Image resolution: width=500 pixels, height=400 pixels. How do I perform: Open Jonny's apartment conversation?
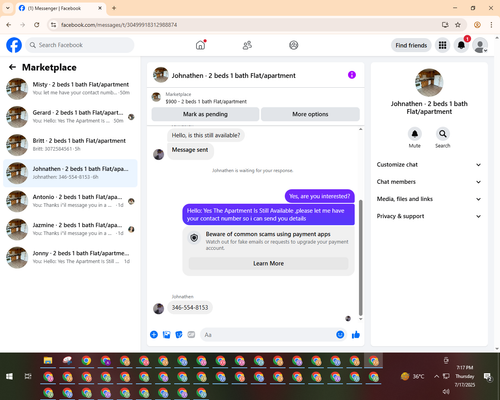tap(70, 257)
